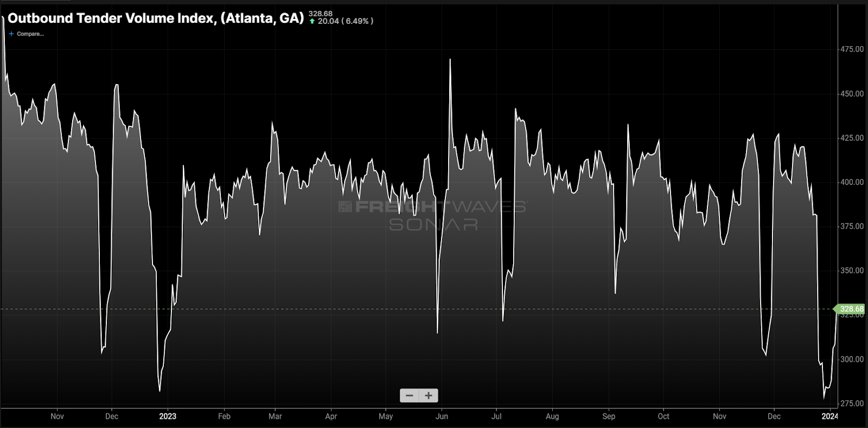Click the green up-arrow change indicator

312,21
